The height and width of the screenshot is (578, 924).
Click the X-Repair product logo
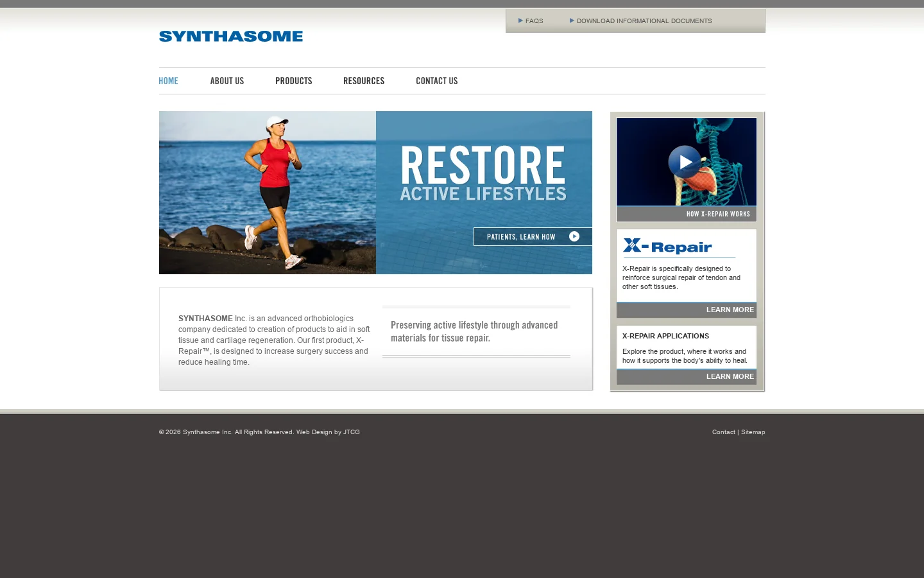[x=667, y=246]
